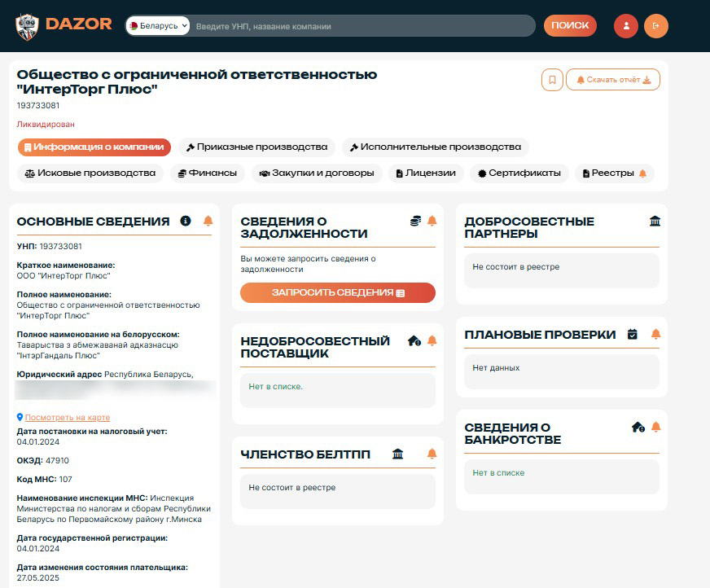The image size is (710, 588).
Task: Click ОКЭД value 47910
Action: [x=57, y=461]
